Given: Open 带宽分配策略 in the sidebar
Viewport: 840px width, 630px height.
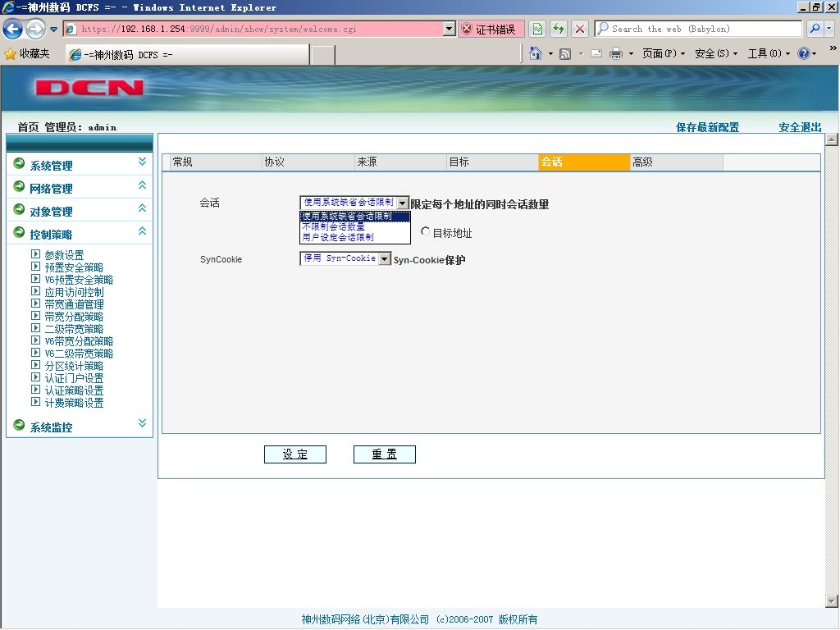Looking at the screenshot, I should [x=74, y=317].
